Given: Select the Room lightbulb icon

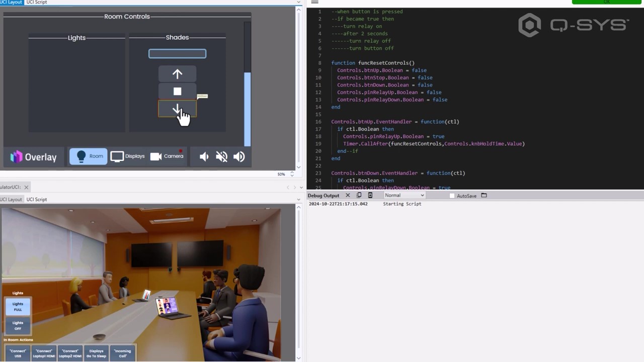Looking at the screenshot, I should coord(81,156).
